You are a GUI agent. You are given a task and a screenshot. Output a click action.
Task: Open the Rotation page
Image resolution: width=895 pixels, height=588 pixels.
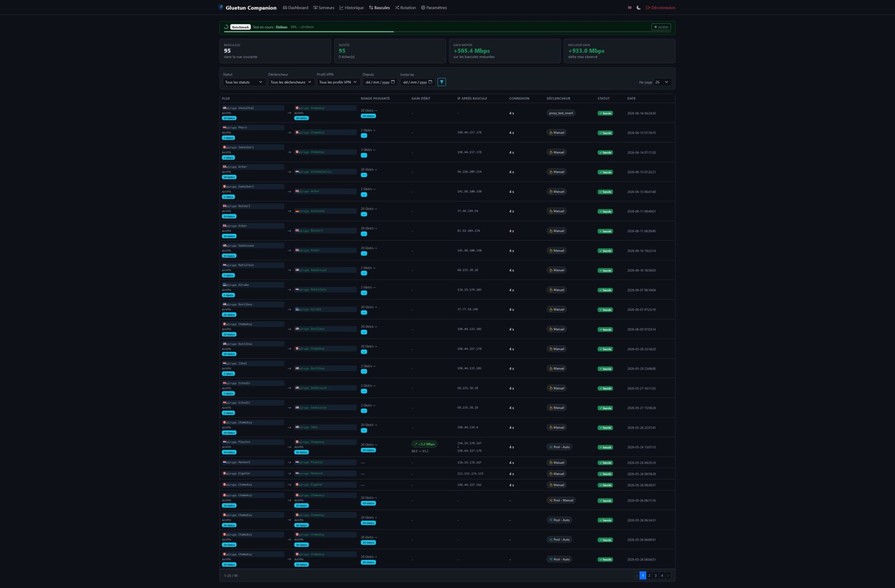[406, 7]
